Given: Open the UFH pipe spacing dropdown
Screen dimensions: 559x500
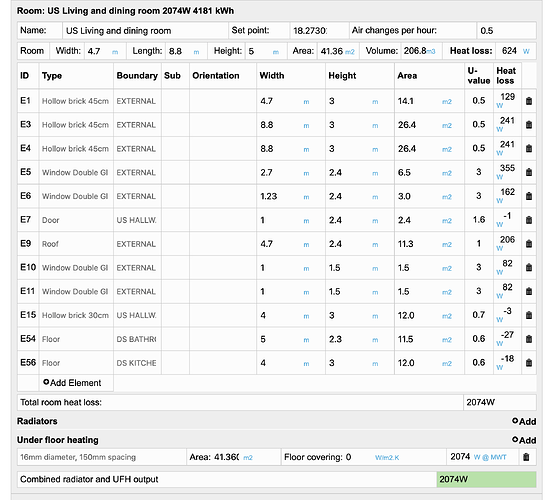Looking at the screenshot, I should coord(101,457).
